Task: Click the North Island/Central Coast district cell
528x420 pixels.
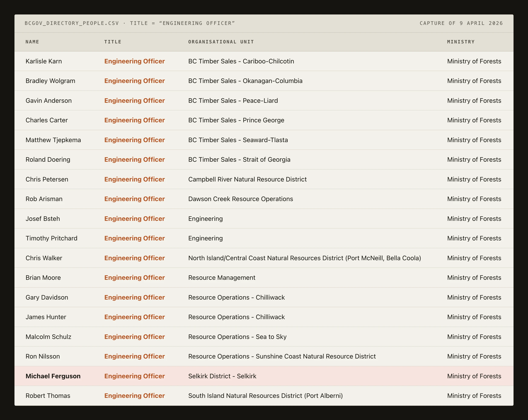Action: coord(304,258)
